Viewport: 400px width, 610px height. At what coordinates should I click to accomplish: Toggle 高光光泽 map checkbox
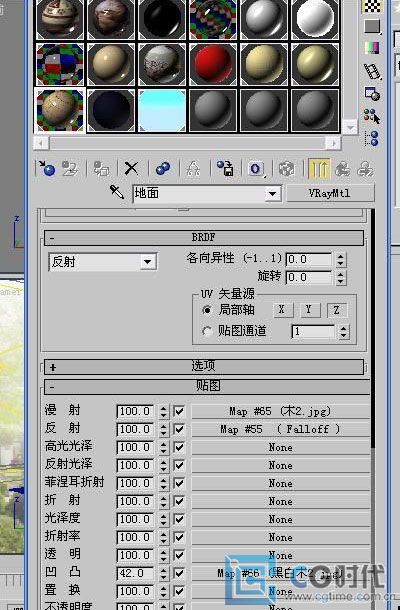[x=179, y=447]
